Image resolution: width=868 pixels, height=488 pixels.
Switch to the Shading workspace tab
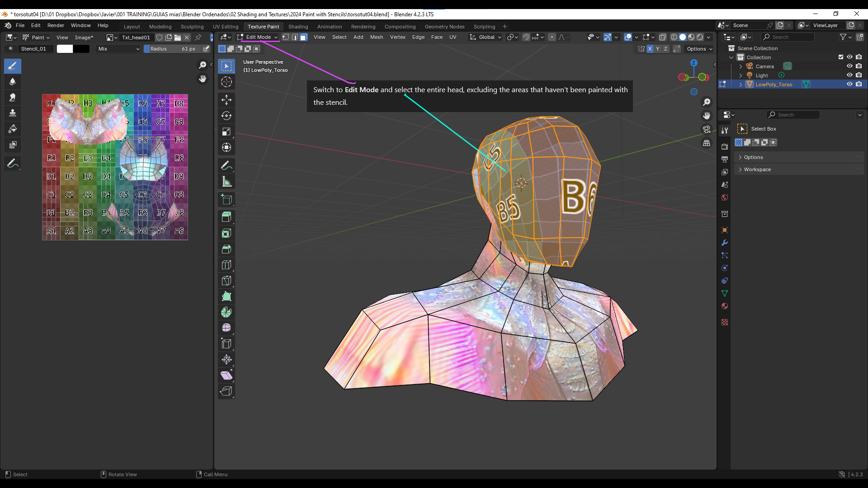(x=298, y=27)
